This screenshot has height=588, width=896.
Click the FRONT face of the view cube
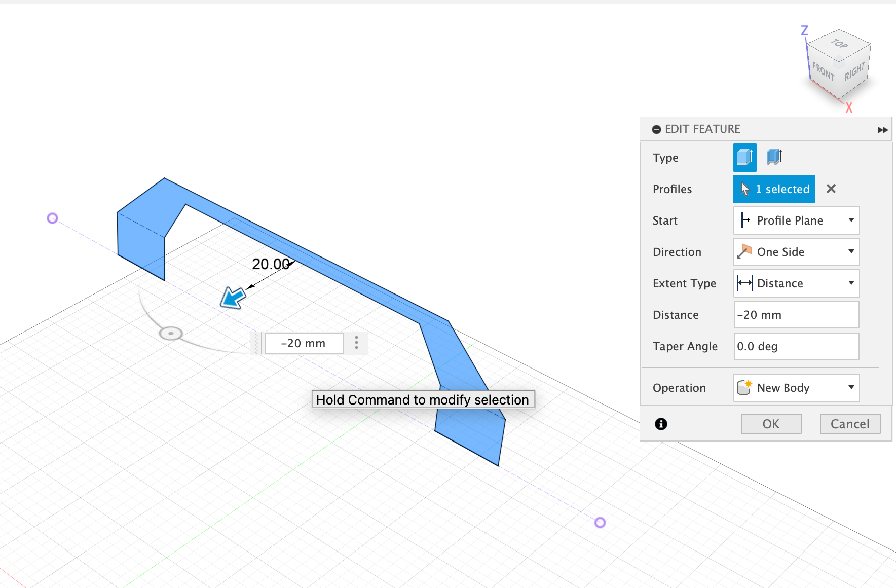tap(823, 71)
